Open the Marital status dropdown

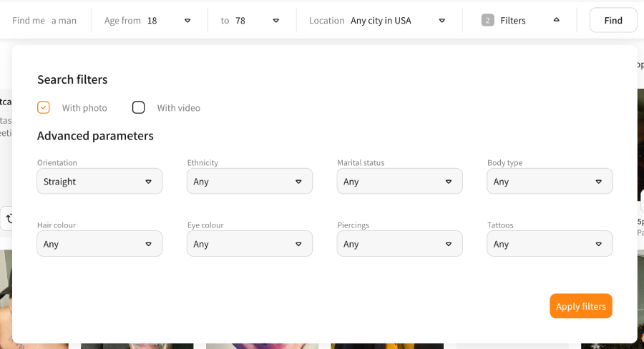pos(399,181)
